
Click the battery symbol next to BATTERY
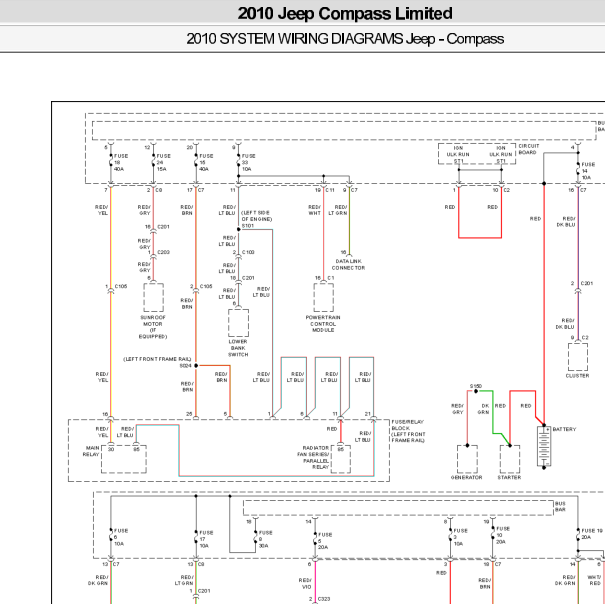[544, 447]
